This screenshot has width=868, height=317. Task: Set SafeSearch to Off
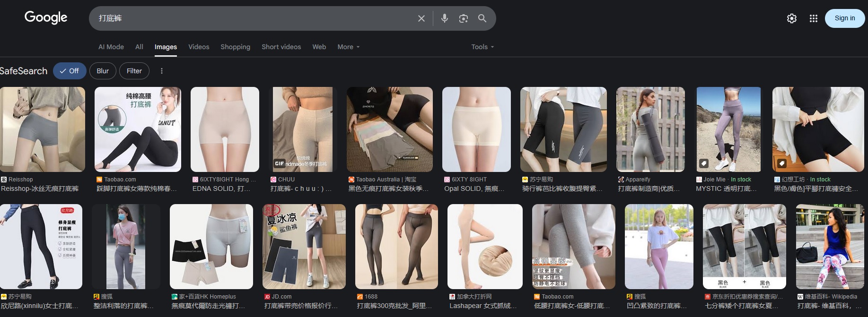pyautogui.click(x=70, y=71)
